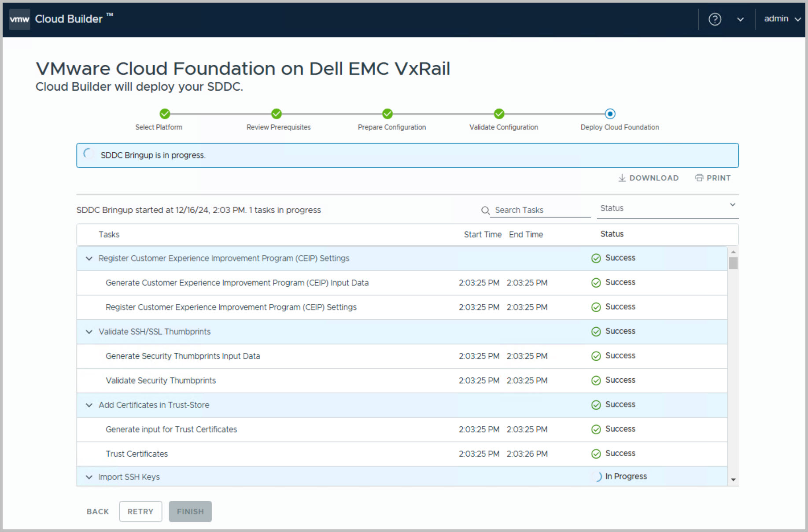Select the Deploy Cloud Foundation step indicator

point(610,114)
